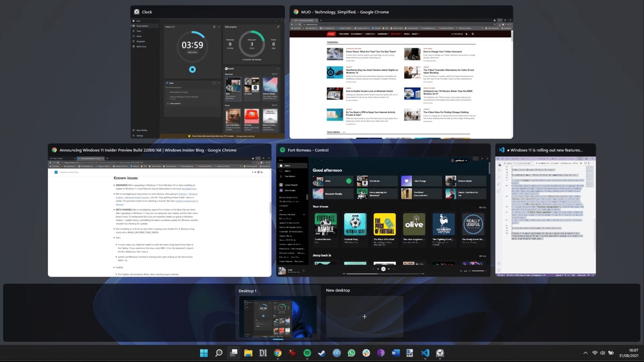
Task: Open the Windows Start button
Action: tap(204, 353)
